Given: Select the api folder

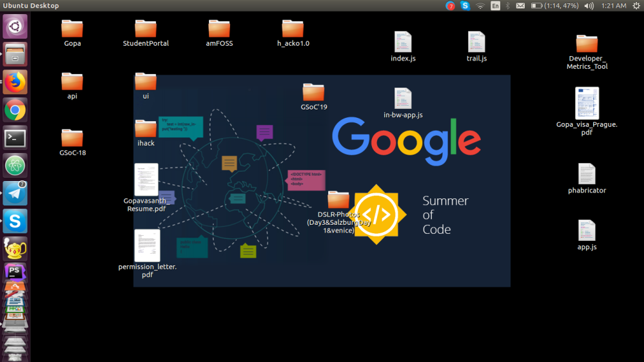Looking at the screenshot, I should (72, 86).
